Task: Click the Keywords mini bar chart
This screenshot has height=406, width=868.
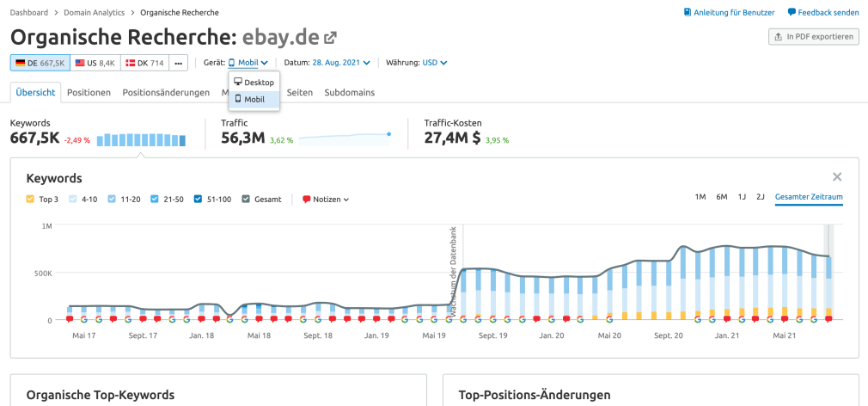Action: point(141,140)
